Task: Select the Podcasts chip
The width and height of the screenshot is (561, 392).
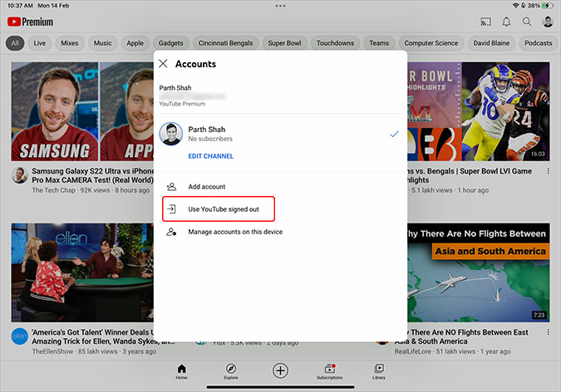Action: tap(538, 43)
